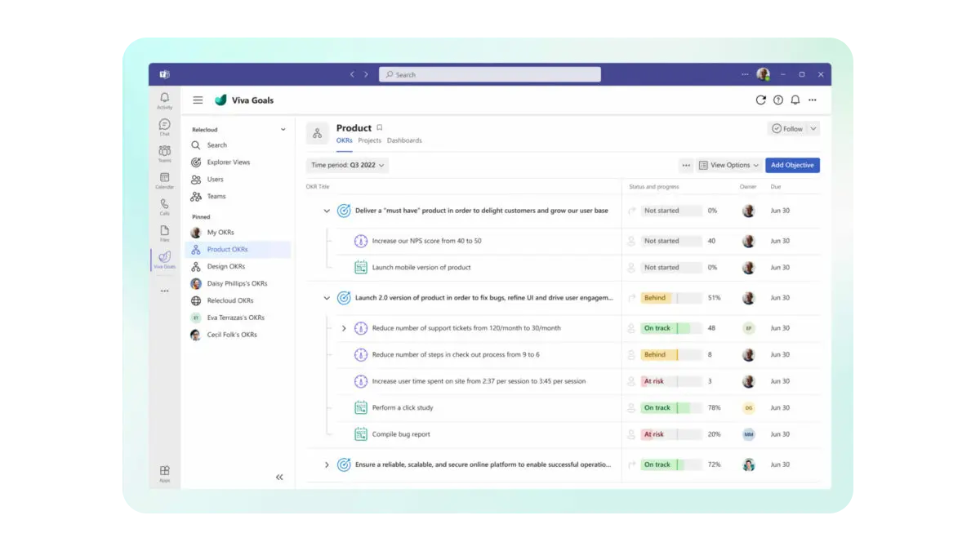
Task: Switch to the OKRs tab
Action: click(x=345, y=140)
